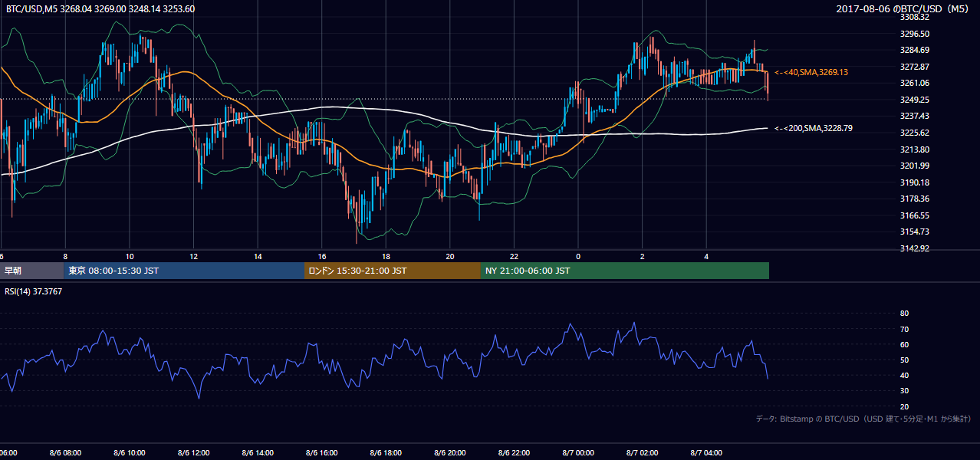Click the 8/7 02:00 bottom time label
The image size is (980, 460).
click(x=642, y=453)
